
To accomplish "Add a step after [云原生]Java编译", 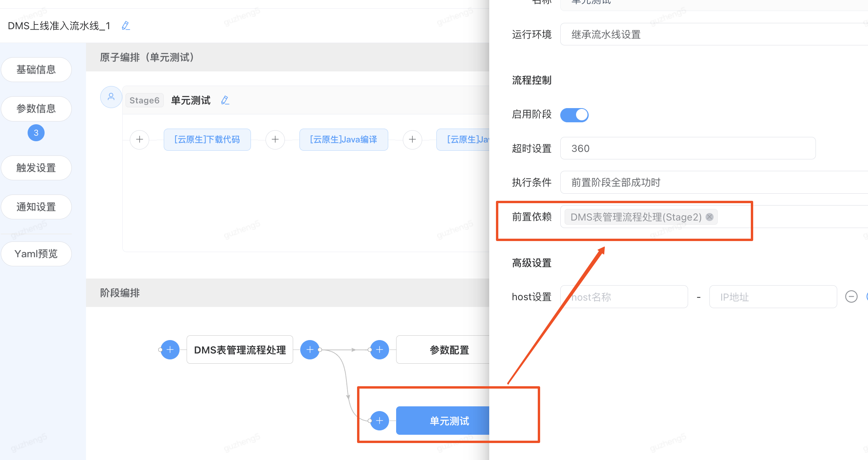I will click(413, 140).
